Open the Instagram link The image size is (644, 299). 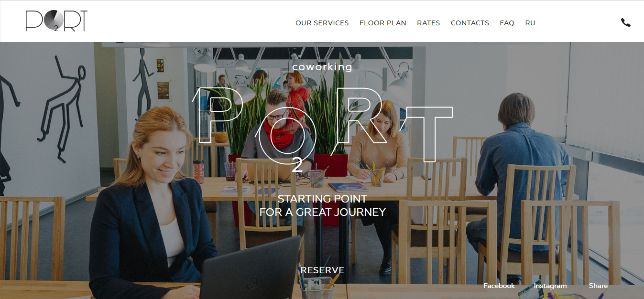550,286
